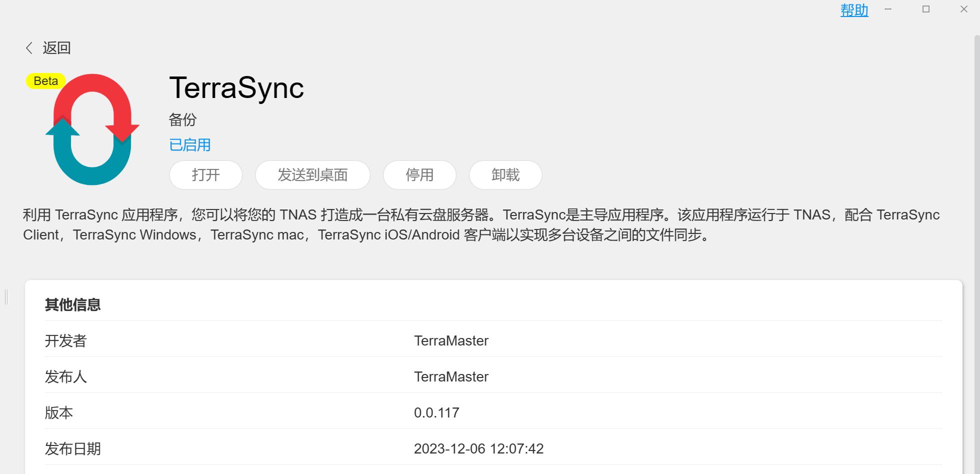Minimize the window
The width and height of the screenshot is (980, 474).
point(888,9)
